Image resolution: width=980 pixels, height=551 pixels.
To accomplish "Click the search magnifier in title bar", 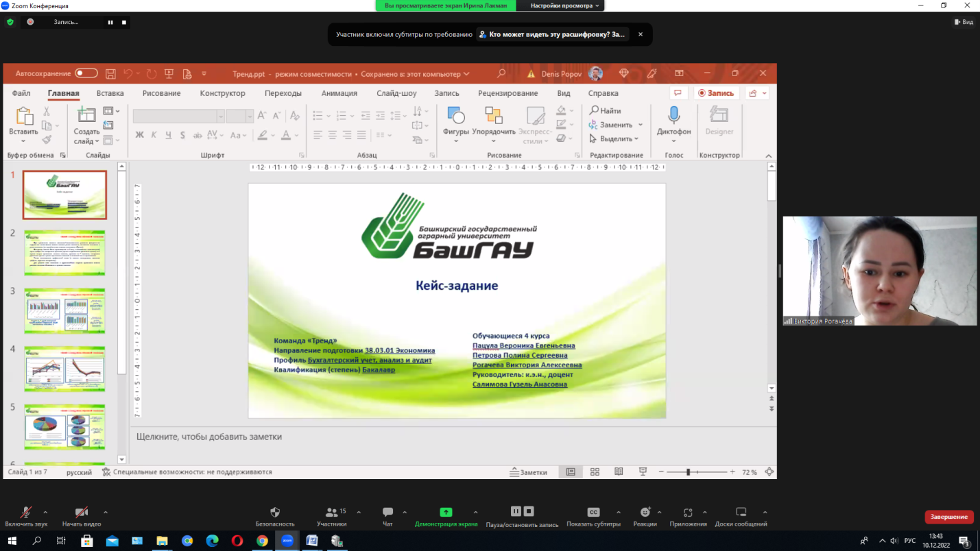I will coord(501,73).
